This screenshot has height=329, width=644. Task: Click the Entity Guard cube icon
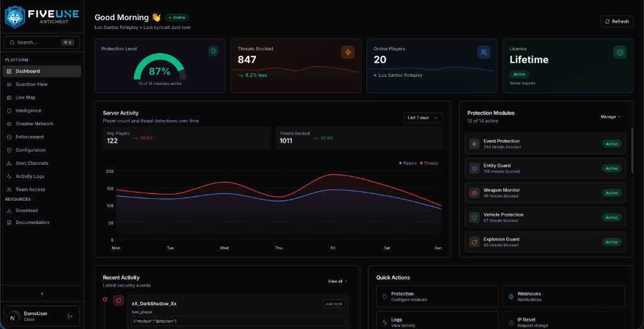pyautogui.click(x=474, y=169)
